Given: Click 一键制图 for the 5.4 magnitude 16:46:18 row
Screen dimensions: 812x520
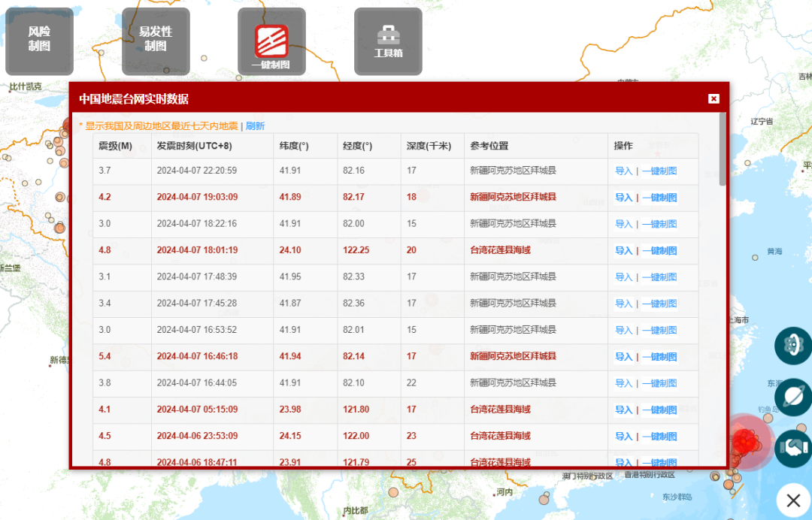Looking at the screenshot, I should point(660,356).
